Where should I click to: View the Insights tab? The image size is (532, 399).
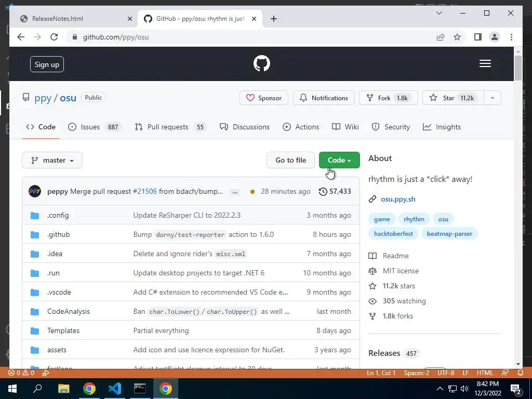tap(442, 127)
